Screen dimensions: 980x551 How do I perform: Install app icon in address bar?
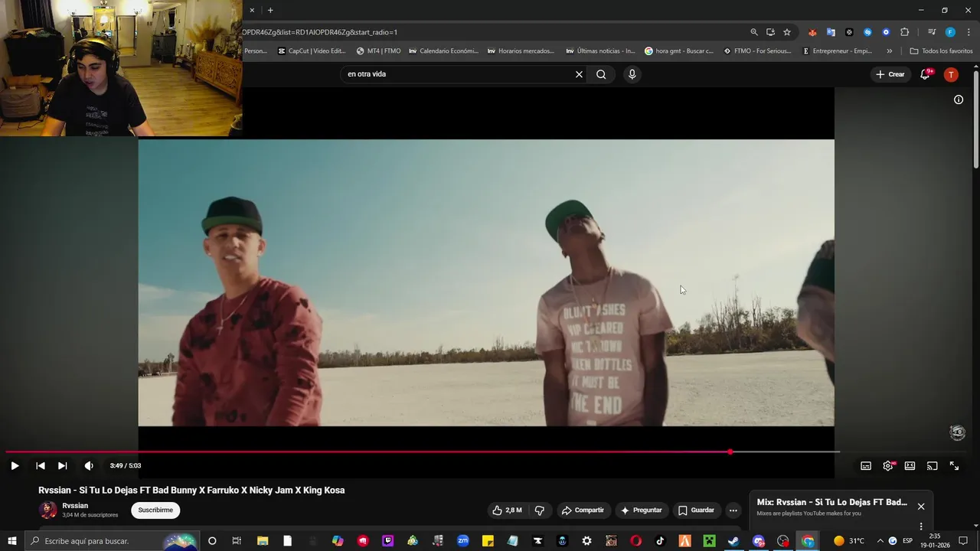[x=770, y=32]
